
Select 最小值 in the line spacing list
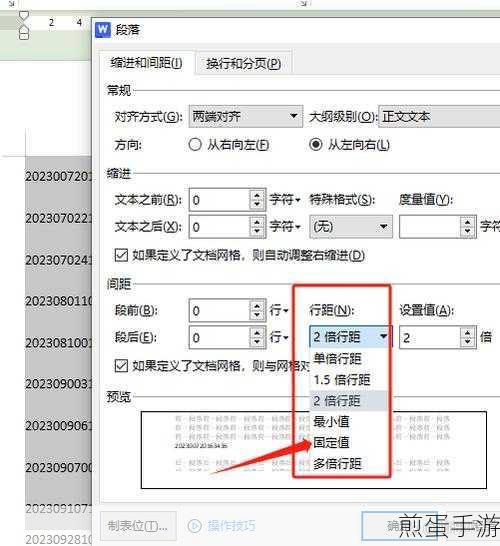coord(348,422)
